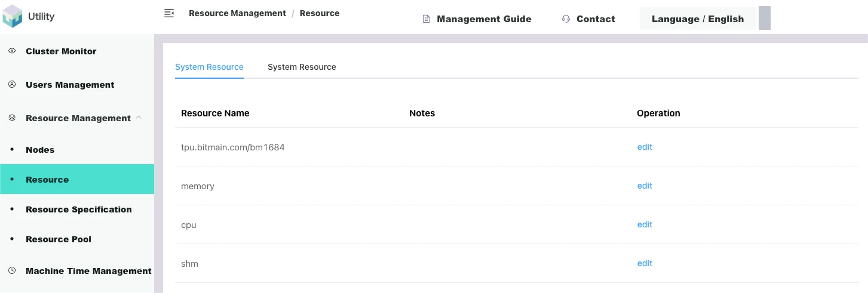Go to Resource Specification page
This screenshot has height=293, width=868.
point(78,209)
